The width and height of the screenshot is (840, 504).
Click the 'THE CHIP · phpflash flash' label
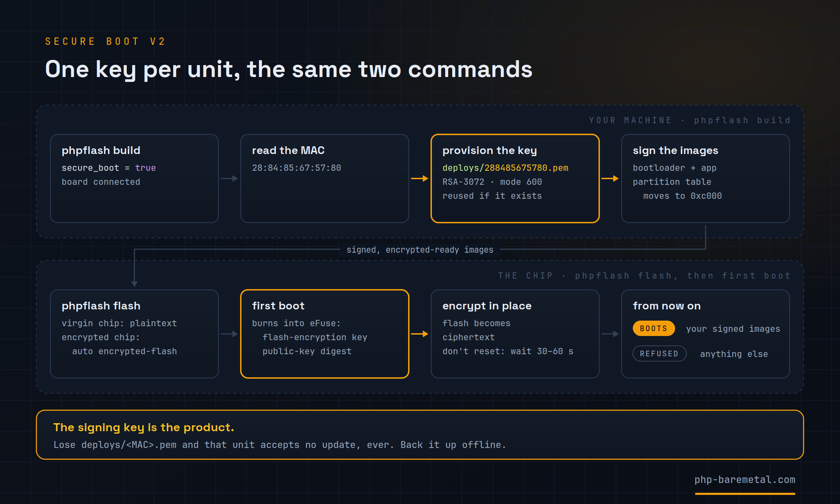(x=644, y=276)
